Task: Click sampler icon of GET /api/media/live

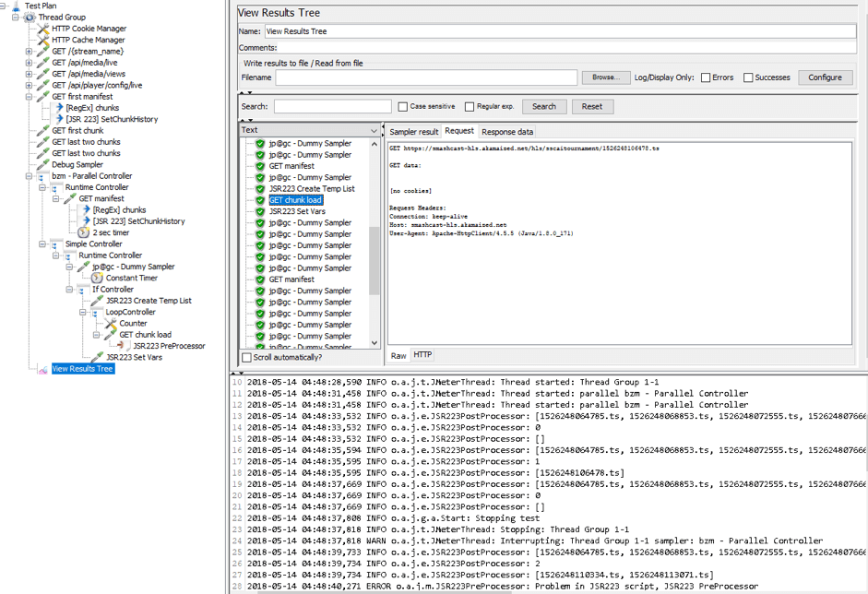Action: pos(43,63)
